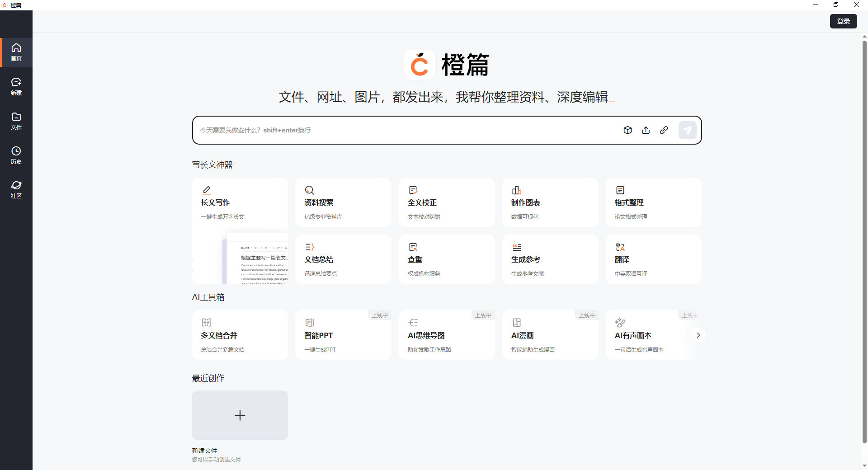Click the plus tile to create a file

pyautogui.click(x=240, y=415)
